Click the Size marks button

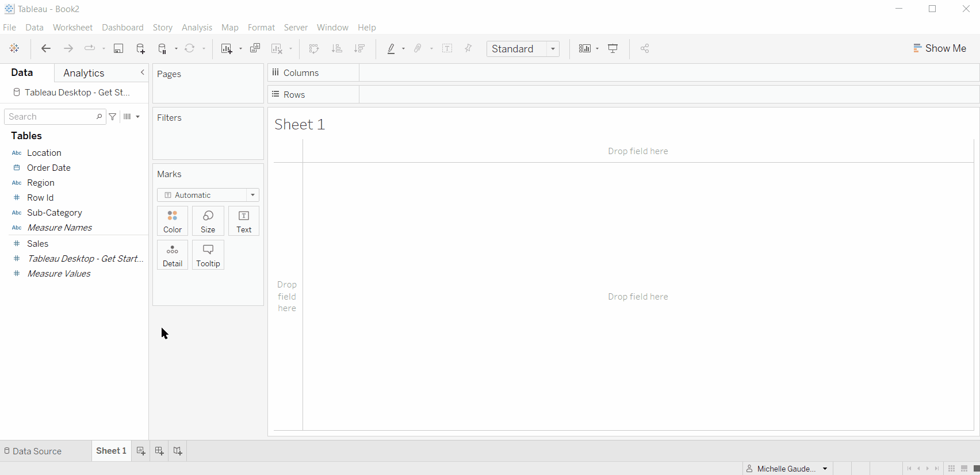click(x=208, y=221)
